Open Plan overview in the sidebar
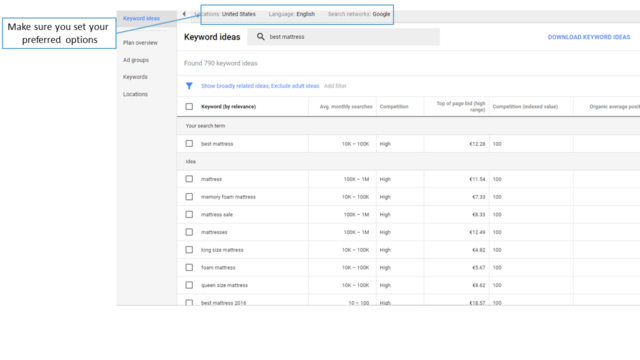Viewport: 640px width, 360px height. point(140,42)
